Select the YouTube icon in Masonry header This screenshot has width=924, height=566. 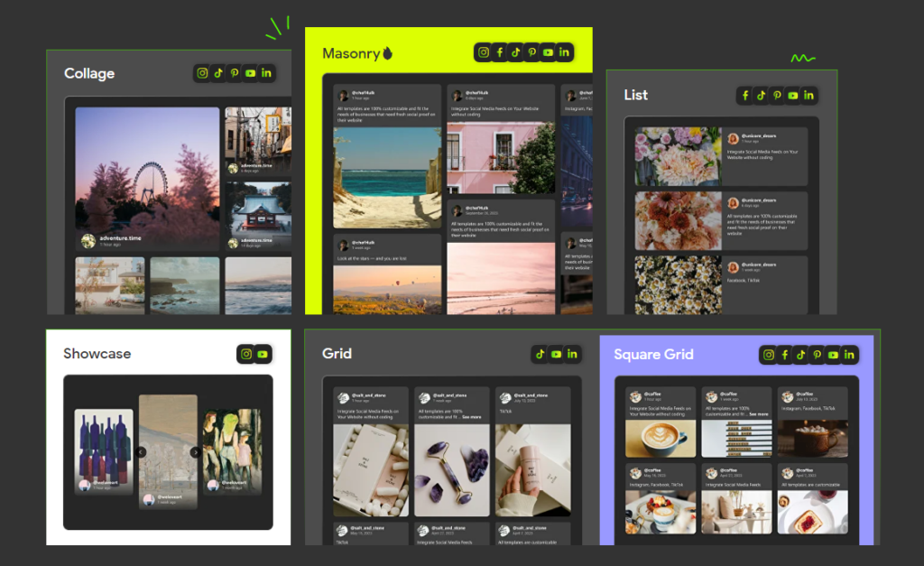pos(548,52)
